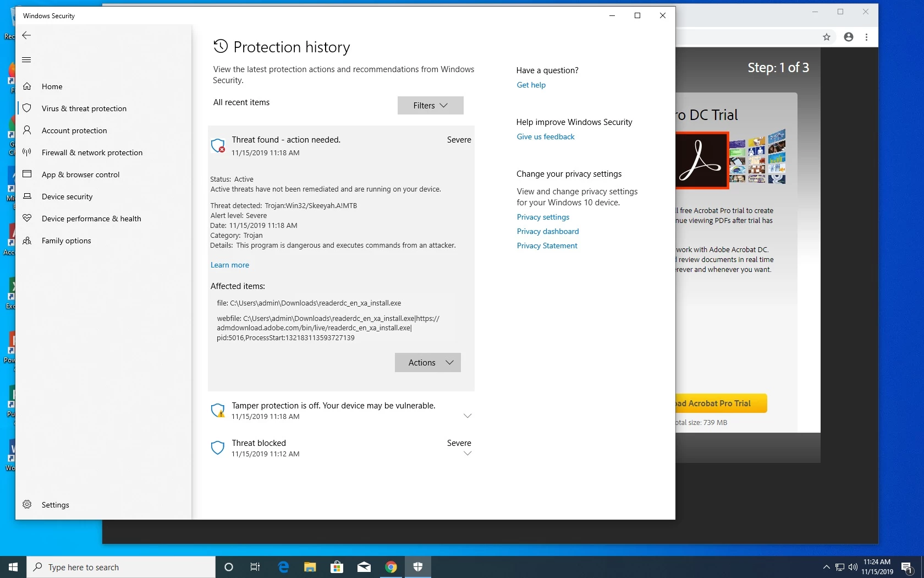Image resolution: width=924 pixels, height=578 pixels.
Task: Open the Chrome profile avatar icon
Action: pyautogui.click(x=849, y=37)
